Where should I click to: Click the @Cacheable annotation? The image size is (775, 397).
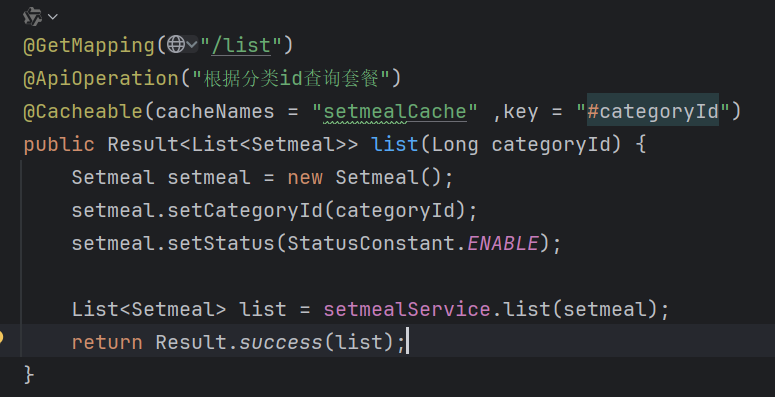click(83, 111)
